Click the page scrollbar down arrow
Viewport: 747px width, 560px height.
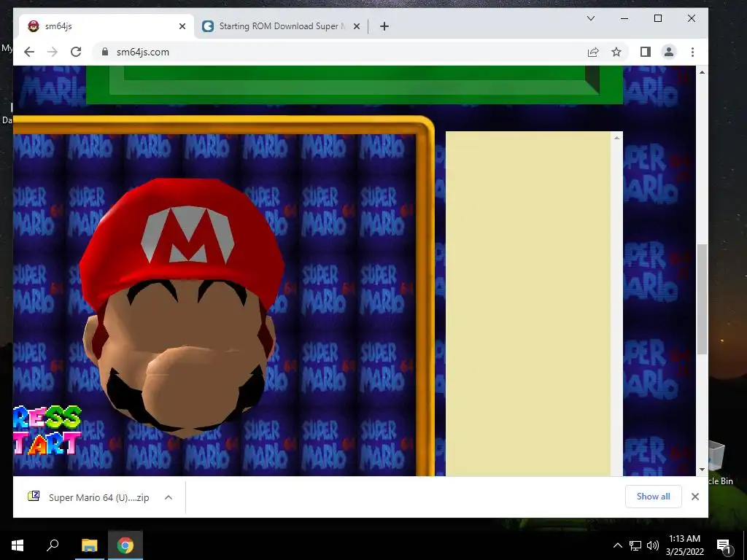point(702,470)
